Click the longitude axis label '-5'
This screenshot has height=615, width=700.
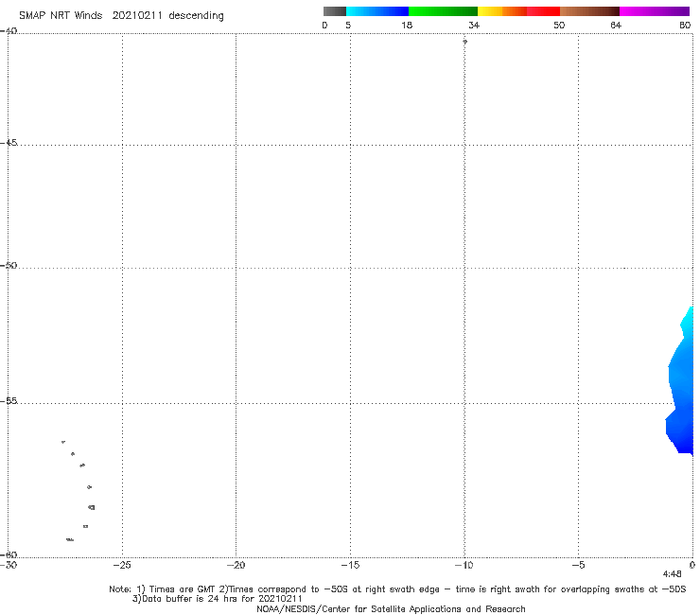(x=578, y=565)
